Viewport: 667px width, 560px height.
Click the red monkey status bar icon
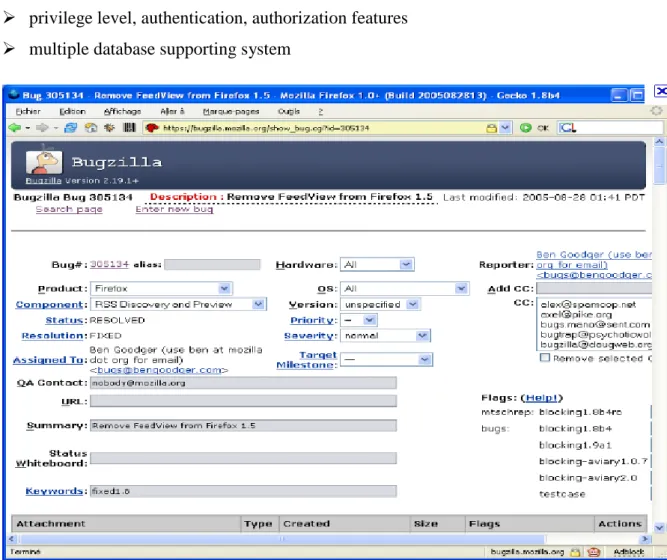pos(593,552)
